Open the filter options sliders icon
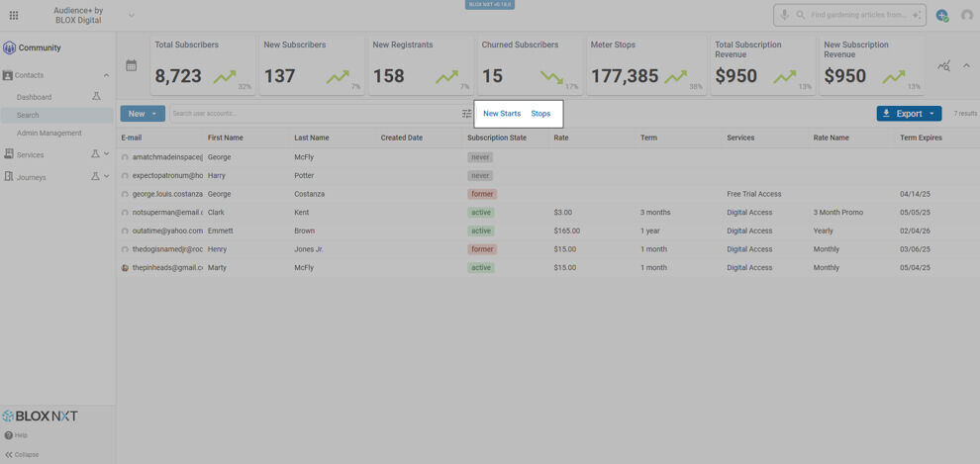Screen dimensions: 980x464 click(x=467, y=114)
